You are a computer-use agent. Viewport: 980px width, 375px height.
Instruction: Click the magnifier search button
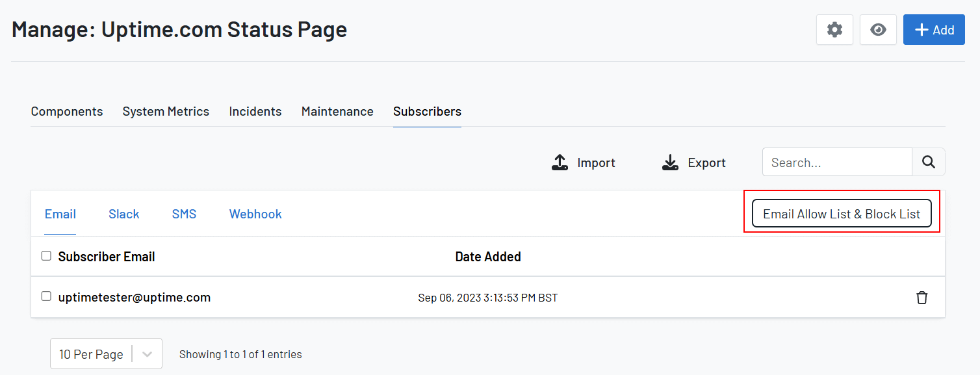coord(929,162)
